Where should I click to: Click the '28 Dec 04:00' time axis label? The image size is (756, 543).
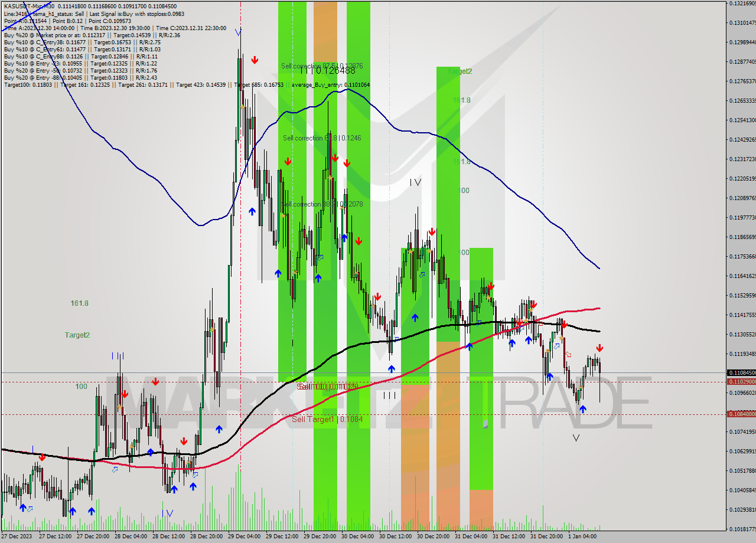[131, 537]
